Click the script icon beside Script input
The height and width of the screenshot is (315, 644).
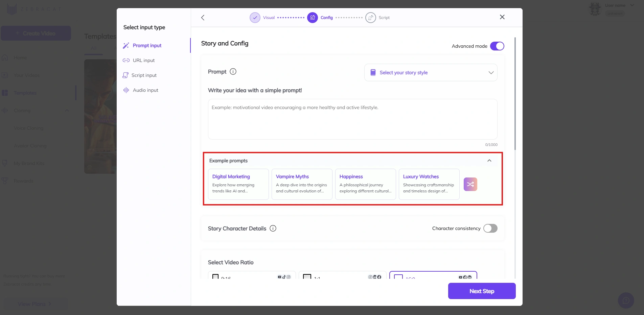pos(125,75)
